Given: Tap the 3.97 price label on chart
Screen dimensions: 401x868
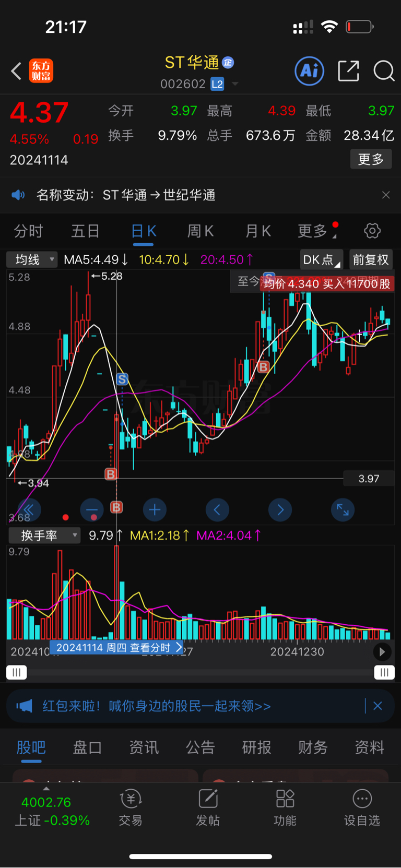Looking at the screenshot, I should [369, 479].
